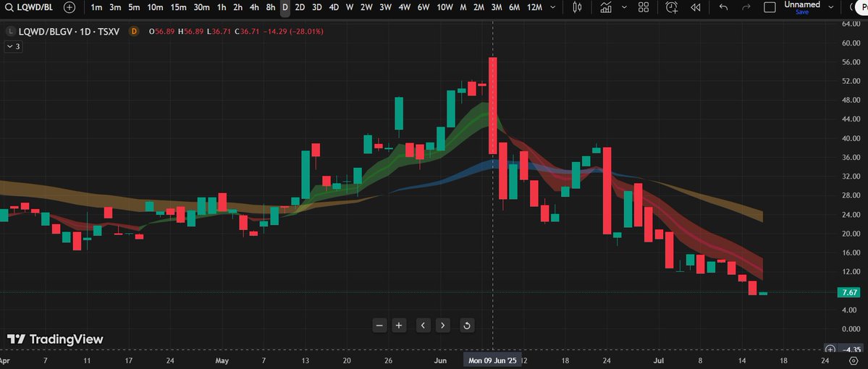The height and width of the screenshot is (369, 868).
Task: Select the 5m timeframe
Action: point(134,7)
